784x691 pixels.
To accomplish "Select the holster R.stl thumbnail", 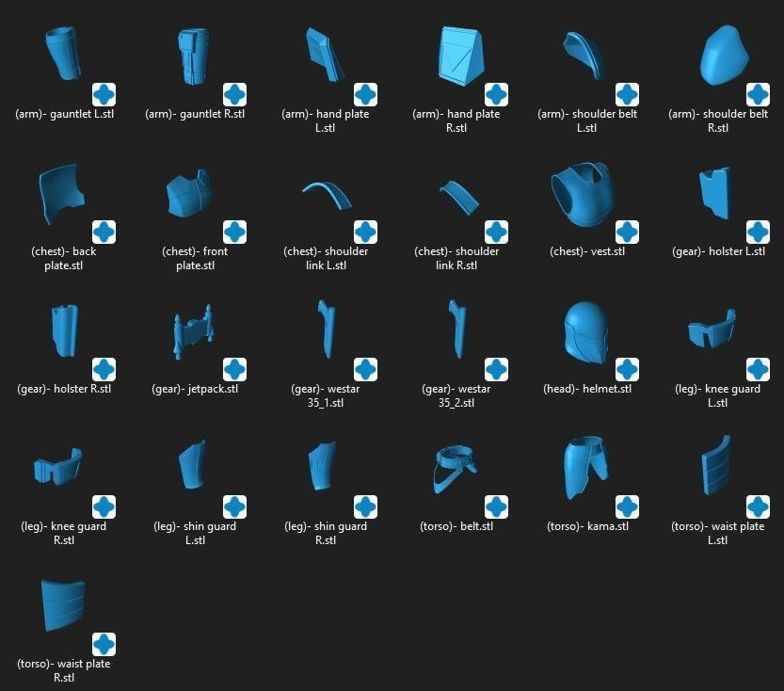I will [x=65, y=330].
